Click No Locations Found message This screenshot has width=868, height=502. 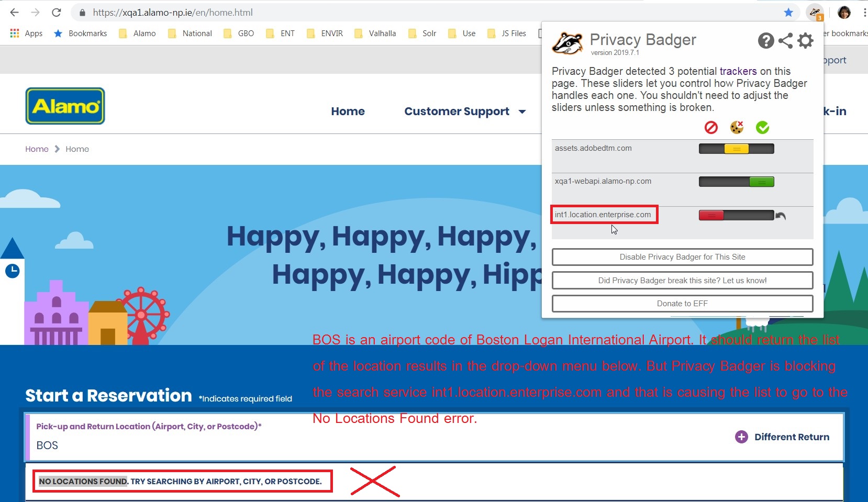[x=180, y=481]
